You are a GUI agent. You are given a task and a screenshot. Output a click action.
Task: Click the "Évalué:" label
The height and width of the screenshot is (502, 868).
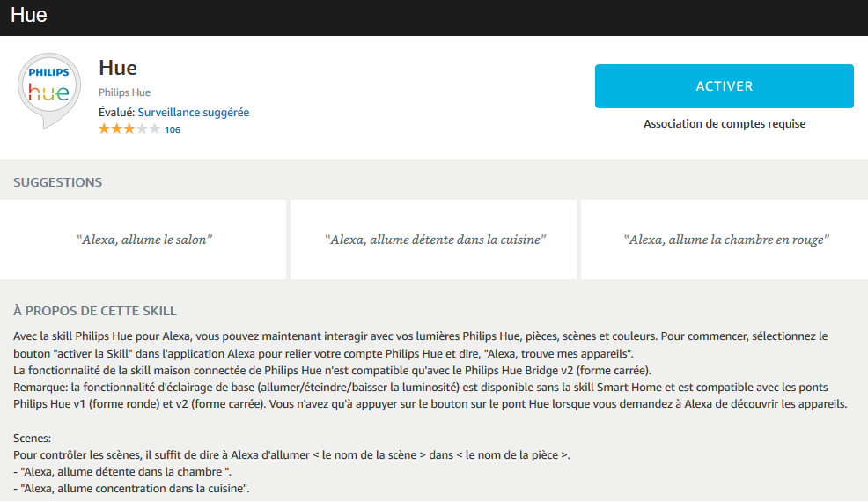[x=117, y=113]
